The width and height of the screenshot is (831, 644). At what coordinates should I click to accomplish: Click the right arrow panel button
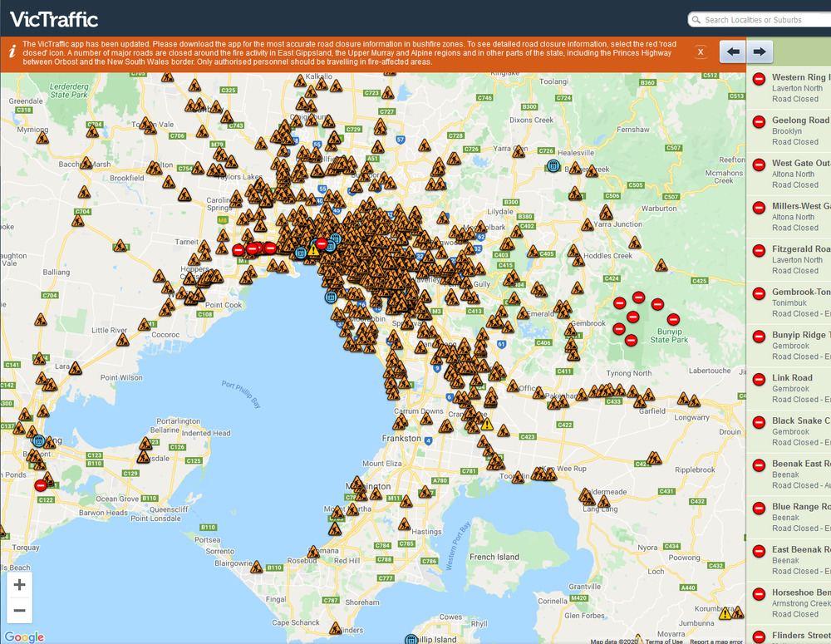click(758, 52)
